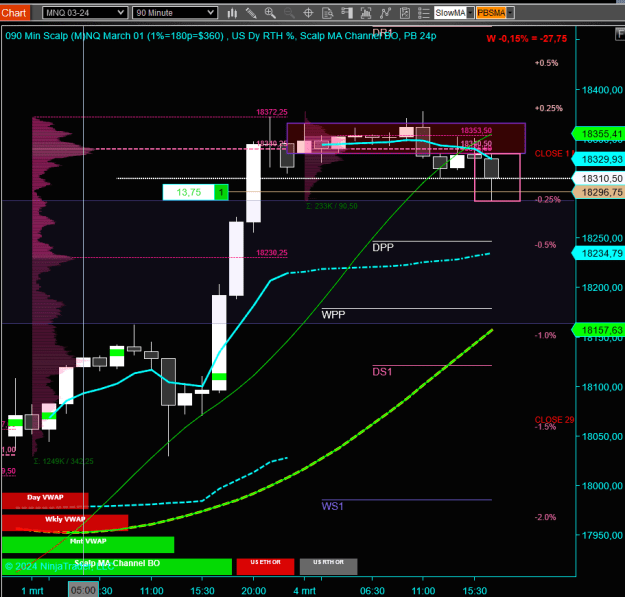The image size is (625, 597).
Task: Toggle the US RTH OR button
Action: tap(328, 566)
